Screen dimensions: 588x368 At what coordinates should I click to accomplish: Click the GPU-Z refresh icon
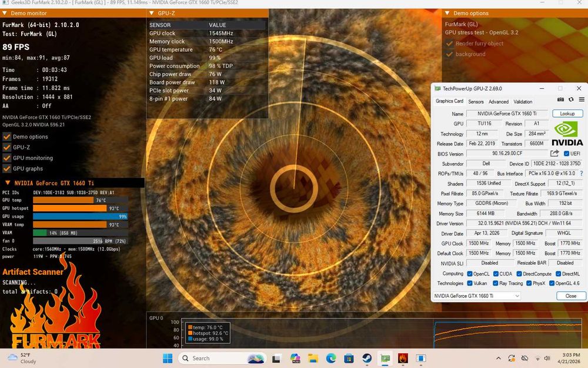(571, 100)
